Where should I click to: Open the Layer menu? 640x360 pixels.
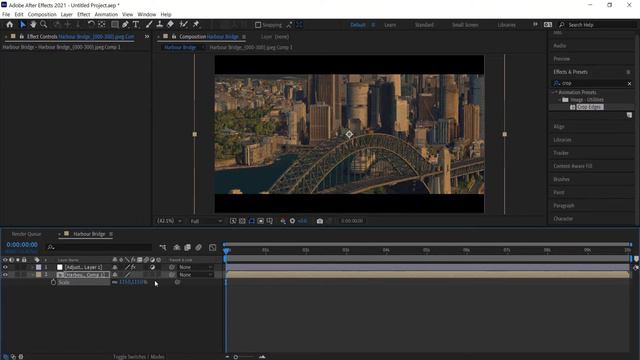[67, 14]
